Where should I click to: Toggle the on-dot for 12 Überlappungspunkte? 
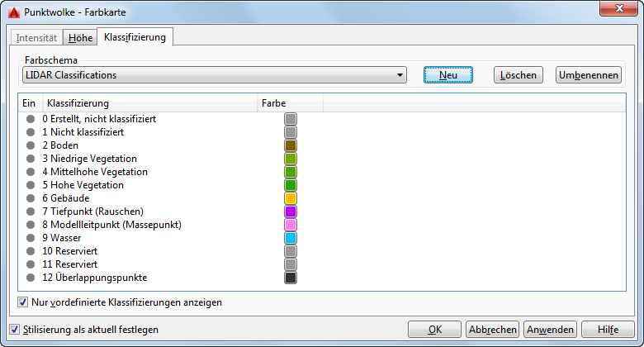click(x=31, y=278)
